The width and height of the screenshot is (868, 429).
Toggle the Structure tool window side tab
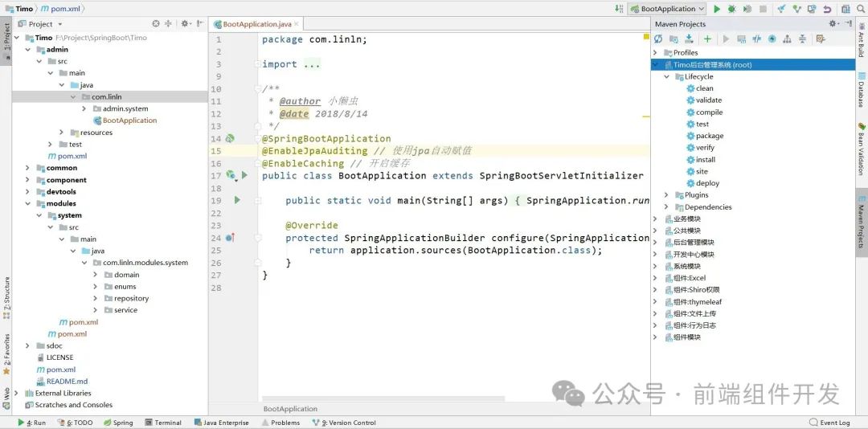(6, 297)
